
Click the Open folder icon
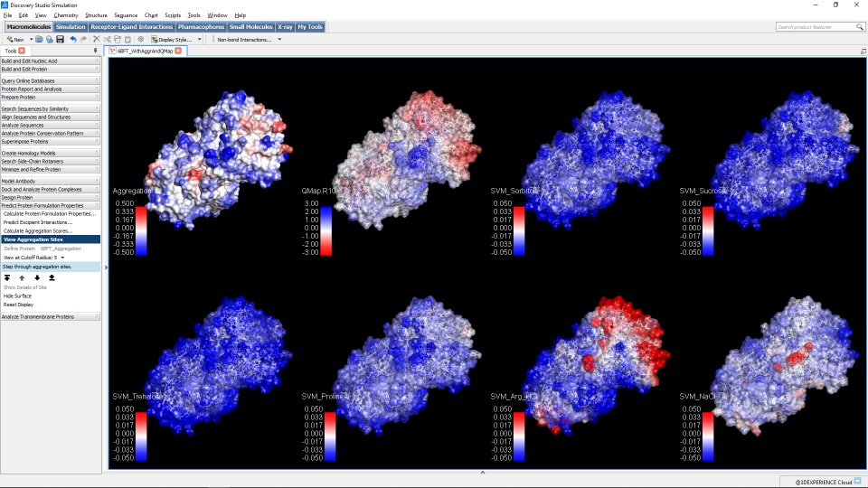[x=39, y=39]
